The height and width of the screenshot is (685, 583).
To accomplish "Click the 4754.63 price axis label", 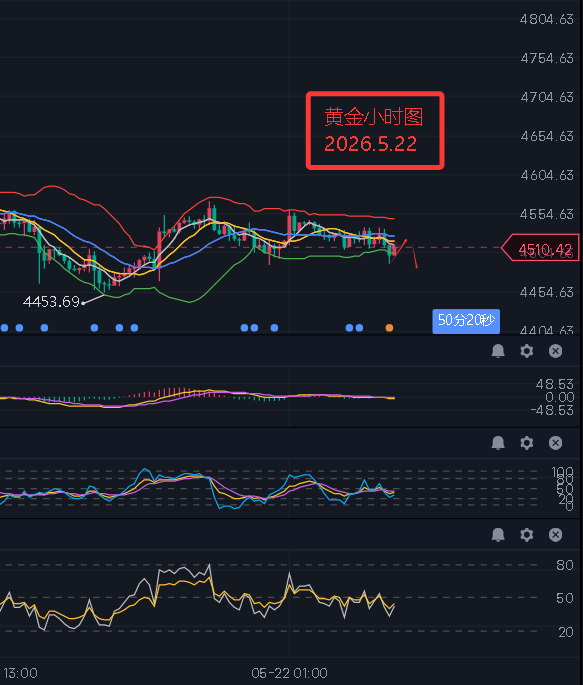I will point(547,58).
